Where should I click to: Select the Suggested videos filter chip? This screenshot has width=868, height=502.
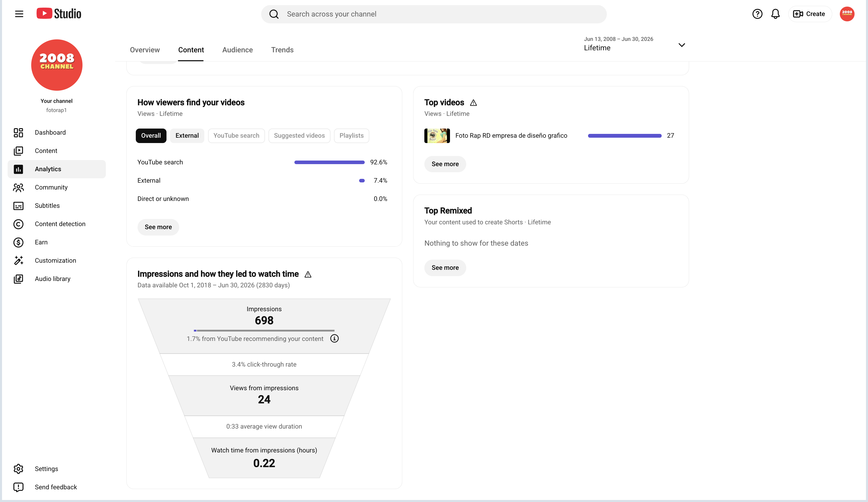click(299, 135)
